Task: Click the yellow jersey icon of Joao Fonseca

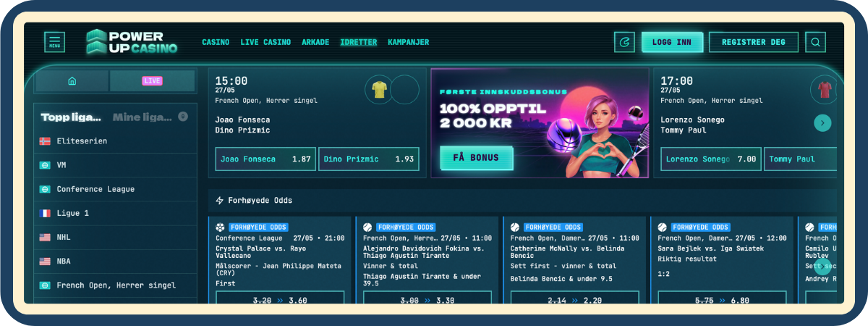Action: click(379, 89)
